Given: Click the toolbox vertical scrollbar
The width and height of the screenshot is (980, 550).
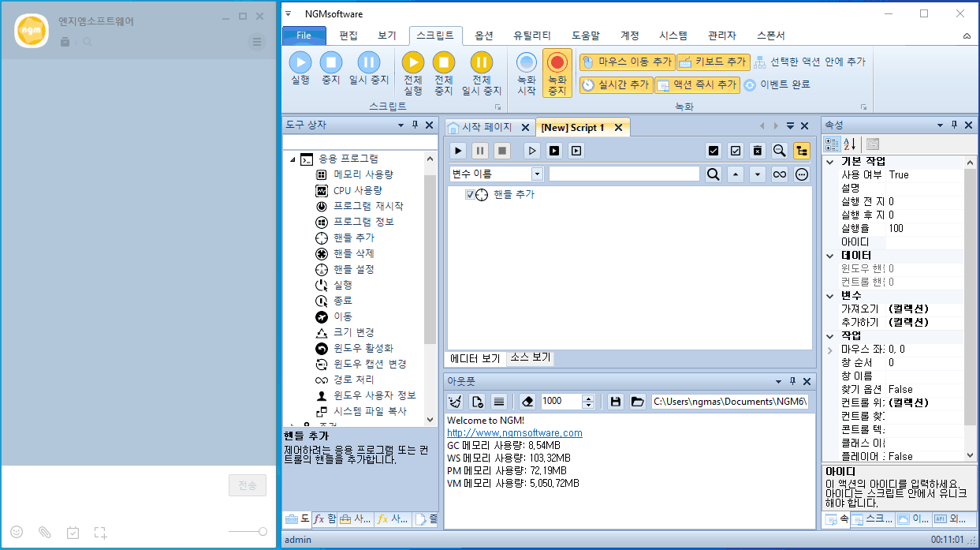Looking at the screenshot, I should [430, 288].
